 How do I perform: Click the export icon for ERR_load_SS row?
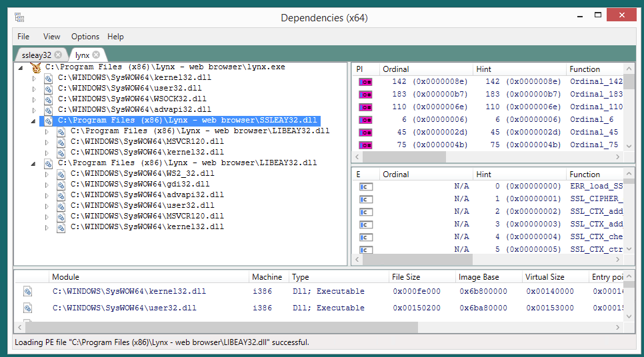(365, 186)
